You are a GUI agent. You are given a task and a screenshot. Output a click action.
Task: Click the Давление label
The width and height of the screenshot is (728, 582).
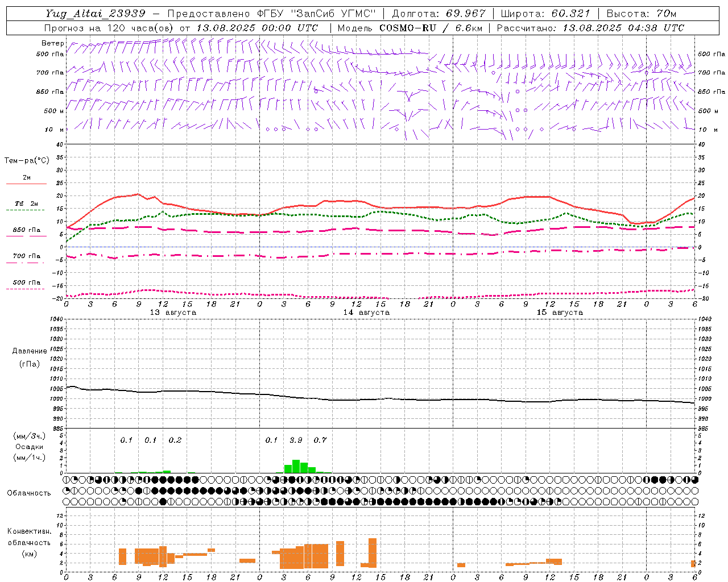30,351
